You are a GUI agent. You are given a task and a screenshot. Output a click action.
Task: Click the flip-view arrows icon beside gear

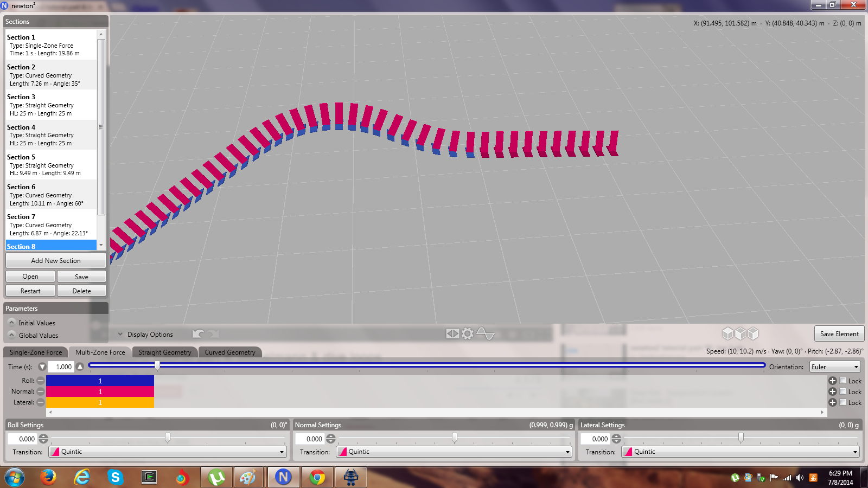click(452, 333)
